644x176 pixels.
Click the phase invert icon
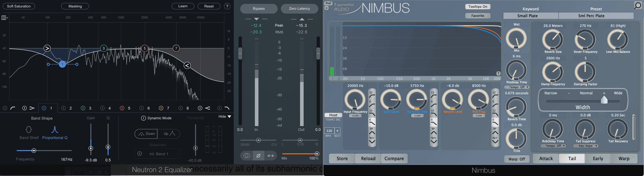[x=258, y=156]
